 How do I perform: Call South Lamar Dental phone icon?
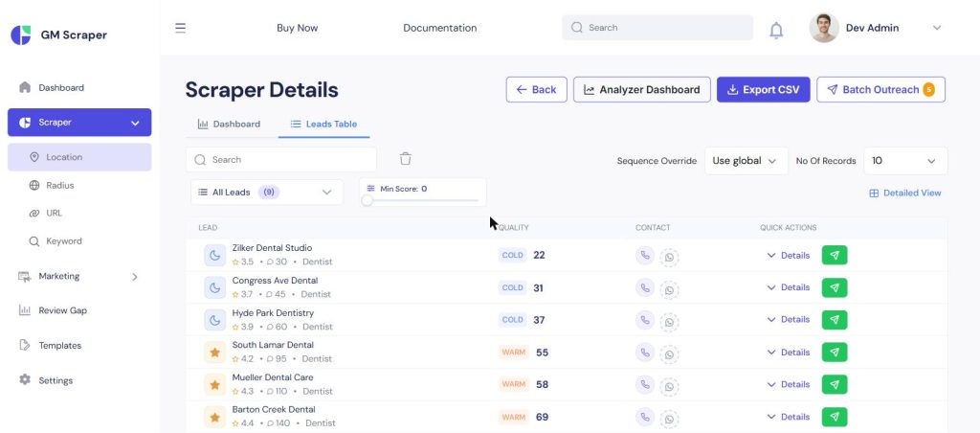pyautogui.click(x=645, y=353)
